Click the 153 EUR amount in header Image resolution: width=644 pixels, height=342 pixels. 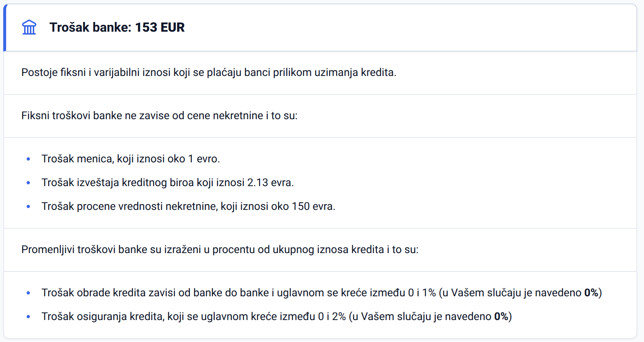coord(160,27)
